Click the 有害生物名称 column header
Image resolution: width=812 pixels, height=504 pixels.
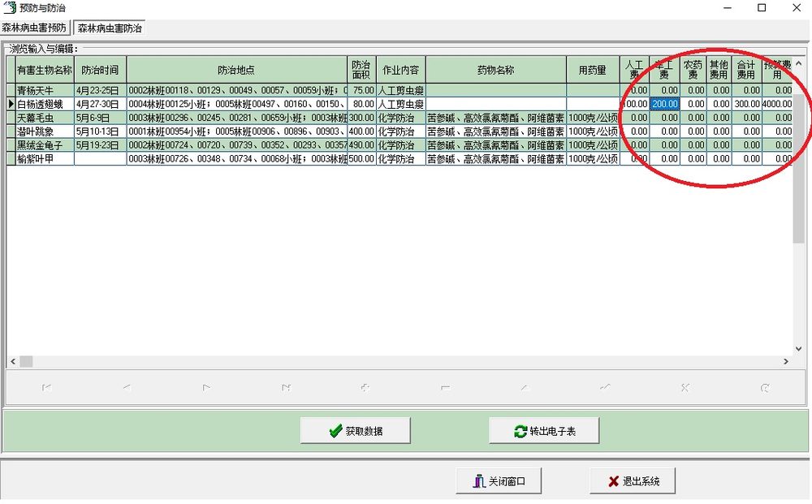coord(45,70)
